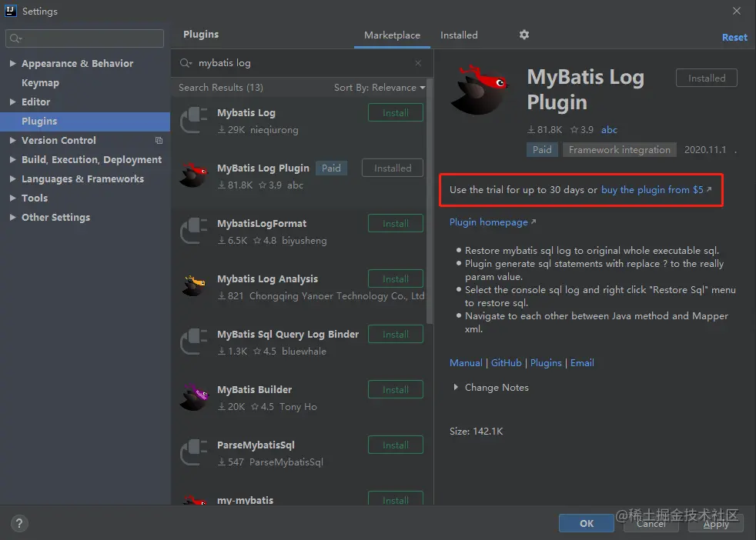Select the MyBatis Builder plugin name
The width and height of the screenshot is (756, 540).
[254, 390]
